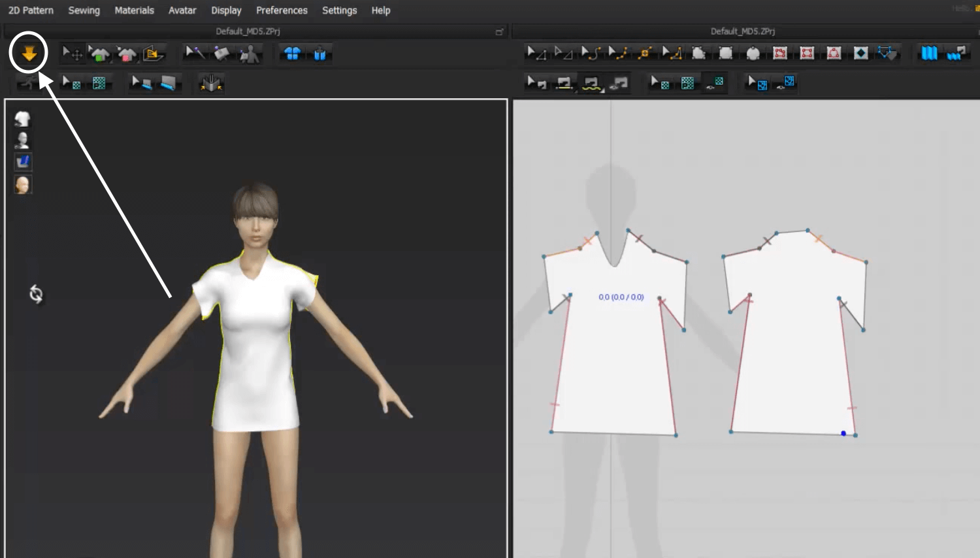The width and height of the screenshot is (980, 558).
Task: Open the Materials menu
Action: [135, 10]
